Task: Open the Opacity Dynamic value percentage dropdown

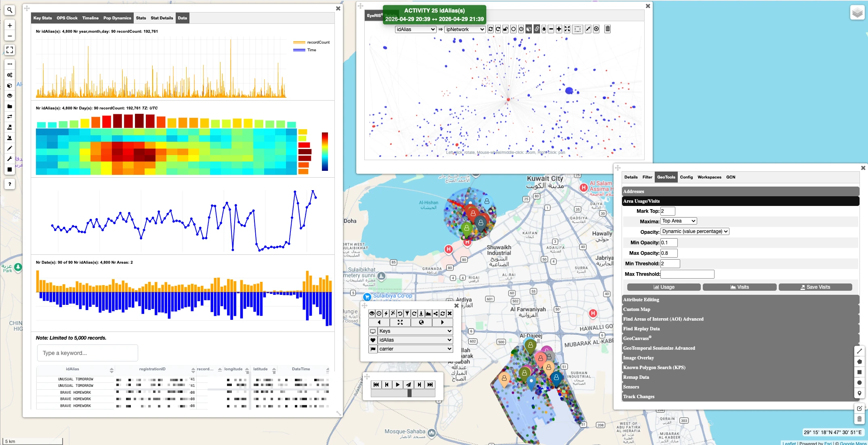Action: click(695, 231)
